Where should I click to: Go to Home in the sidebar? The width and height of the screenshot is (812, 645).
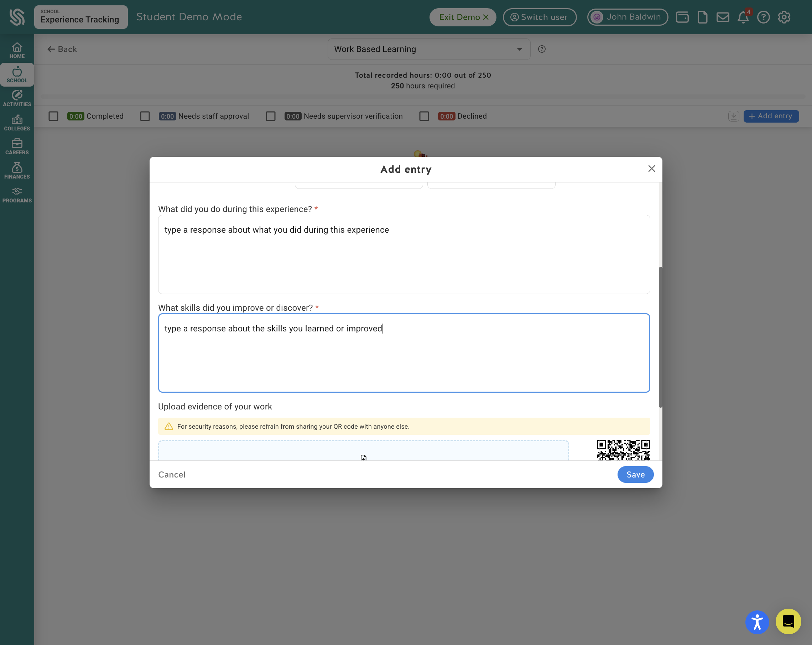point(17,51)
